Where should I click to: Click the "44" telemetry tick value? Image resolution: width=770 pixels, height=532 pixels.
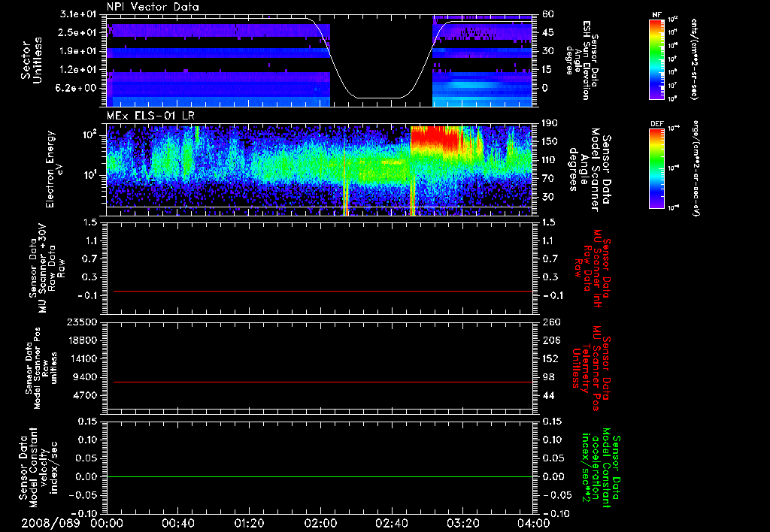tap(548, 395)
